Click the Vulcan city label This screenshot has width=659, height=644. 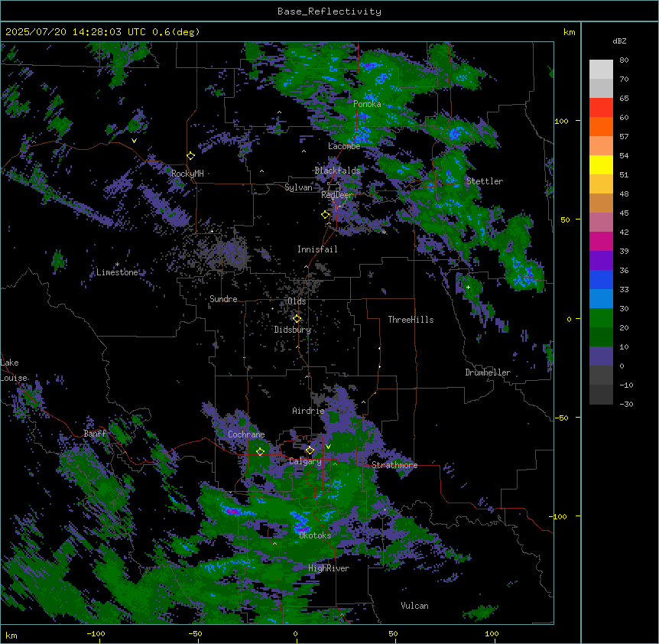point(414,606)
